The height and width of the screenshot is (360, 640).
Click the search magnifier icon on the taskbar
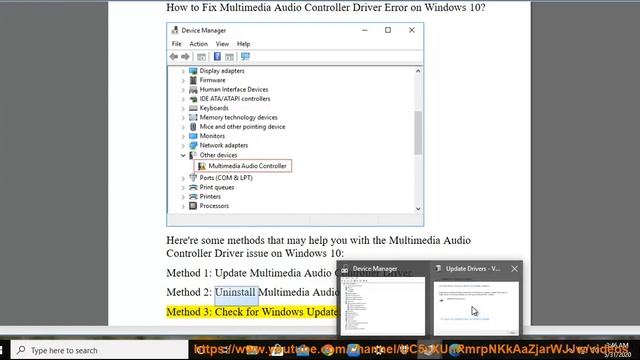21,350
